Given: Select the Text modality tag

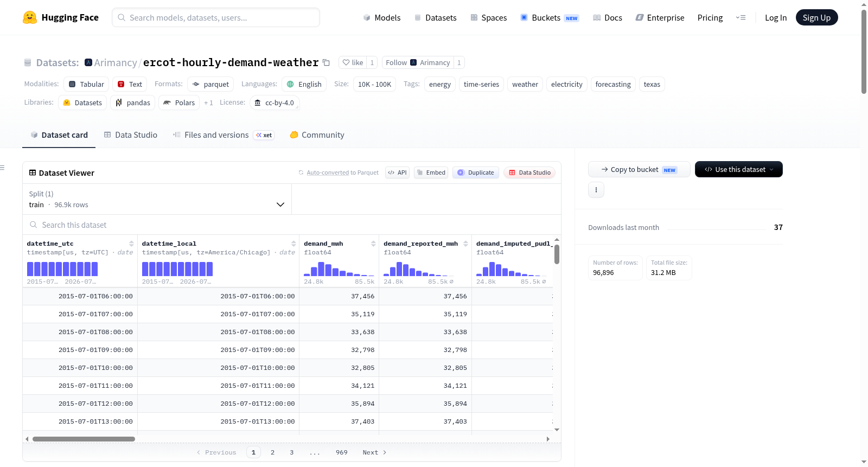Looking at the screenshot, I should pos(130,84).
